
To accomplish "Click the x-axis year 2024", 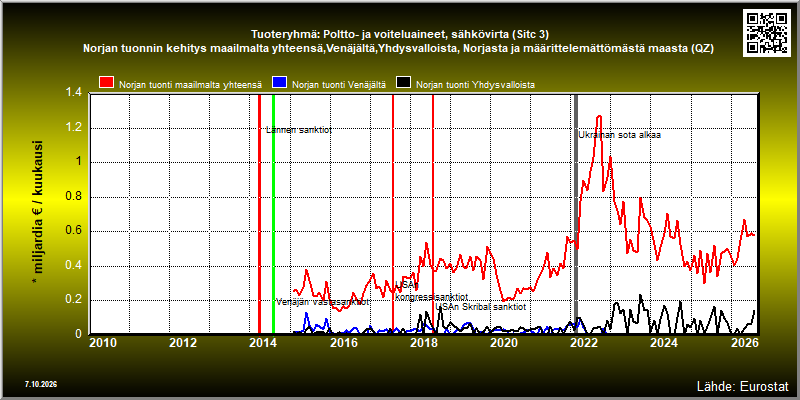I will tap(665, 343).
